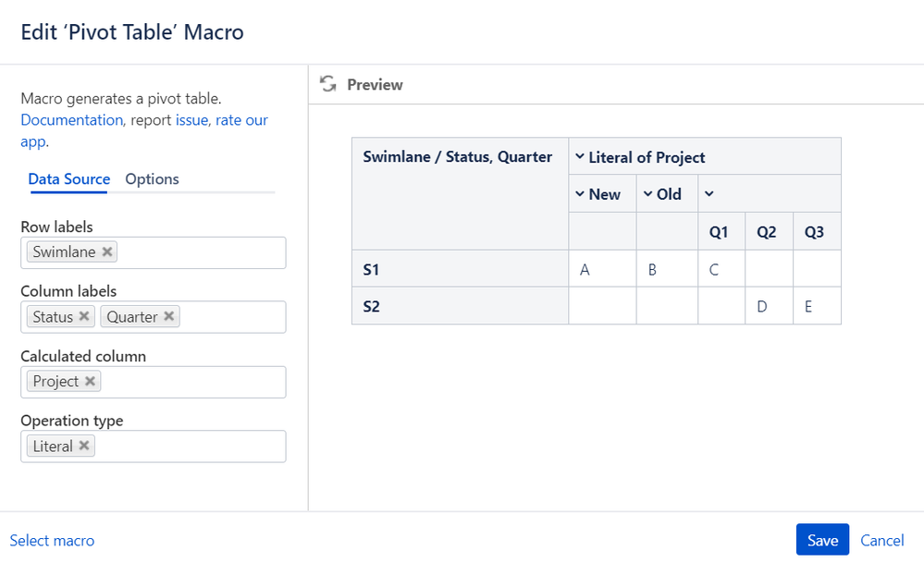Screen dimensions: 924x563
Task: Remove the Swimlane row label tag
Action: (107, 251)
